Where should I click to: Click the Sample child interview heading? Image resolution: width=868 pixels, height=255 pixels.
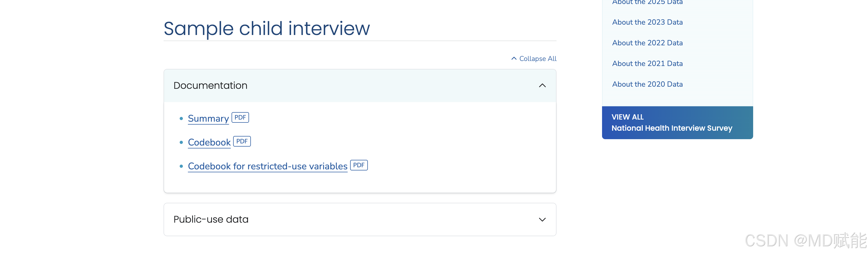[266, 28]
